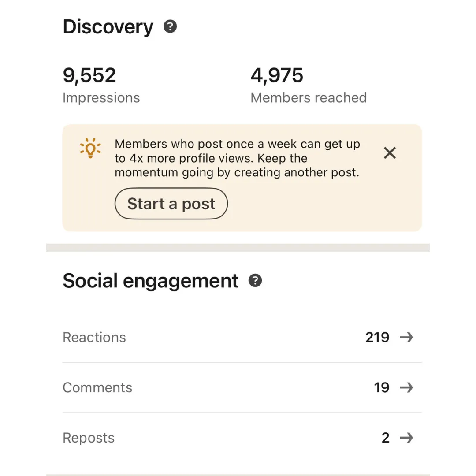Select the 9,552 impressions figure
Screen dimensions: 476x476
[x=89, y=75]
